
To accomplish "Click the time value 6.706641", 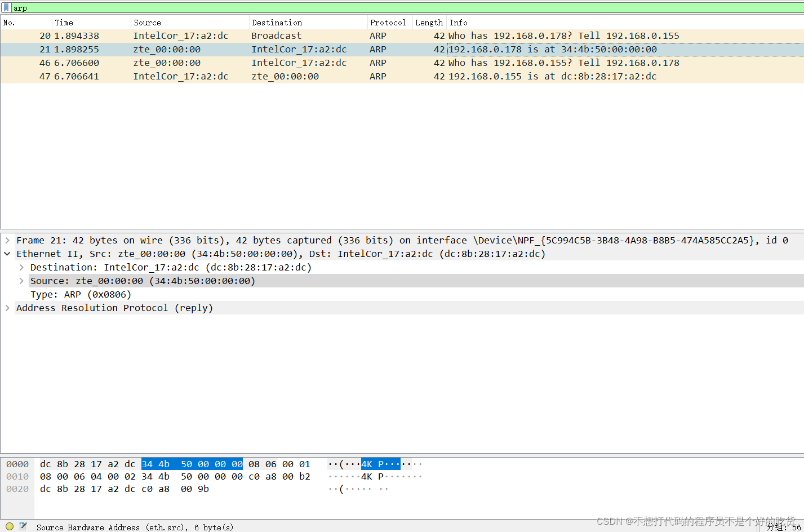I will click(x=77, y=76).
